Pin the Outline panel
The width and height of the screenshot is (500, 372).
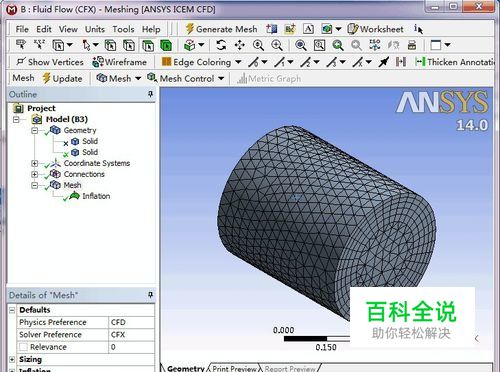coord(151,94)
